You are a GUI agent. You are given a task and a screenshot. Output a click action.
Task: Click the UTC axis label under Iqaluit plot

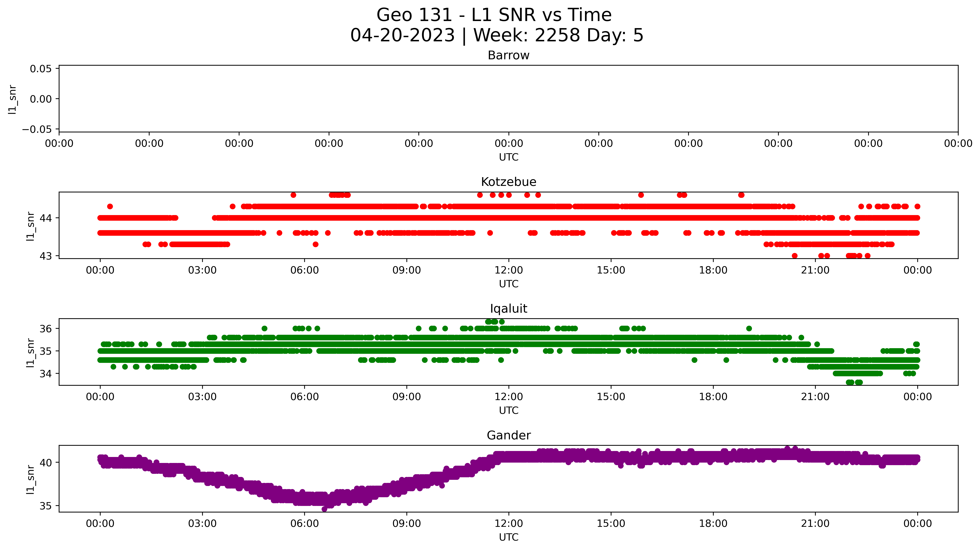coord(509,410)
